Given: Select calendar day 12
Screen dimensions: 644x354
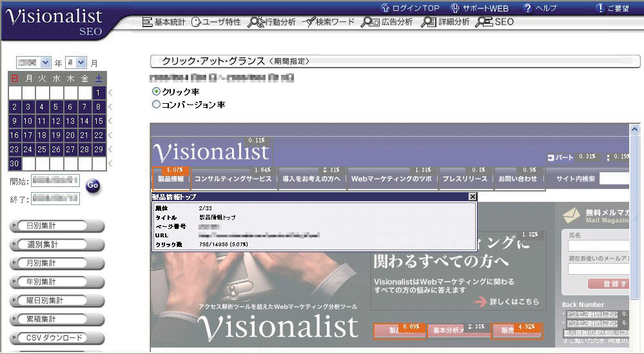Looking at the screenshot, I should point(56,121).
